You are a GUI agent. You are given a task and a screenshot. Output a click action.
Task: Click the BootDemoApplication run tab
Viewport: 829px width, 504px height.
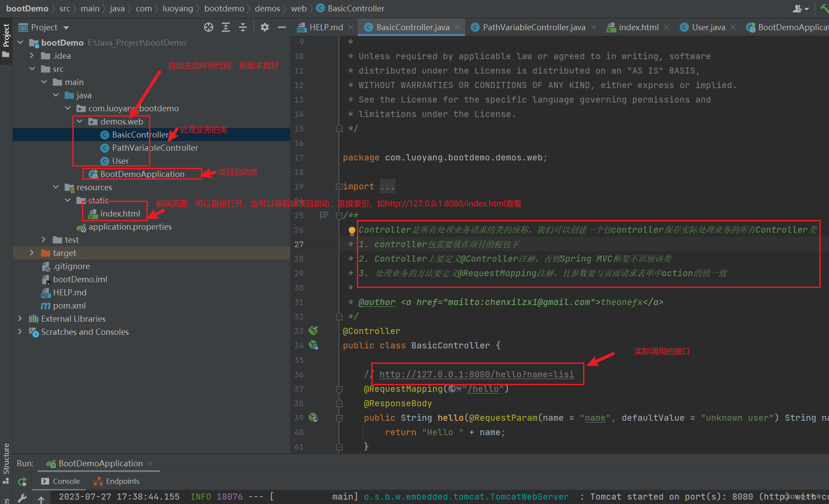click(95, 463)
